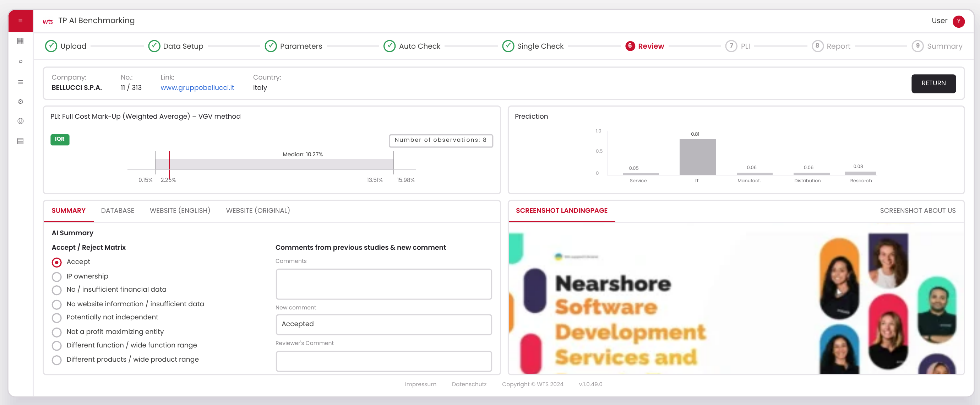This screenshot has width=980, height=405.
Task: Switch to the DATABASE tab
Action: pyautogui.click(x=118, y=211)
